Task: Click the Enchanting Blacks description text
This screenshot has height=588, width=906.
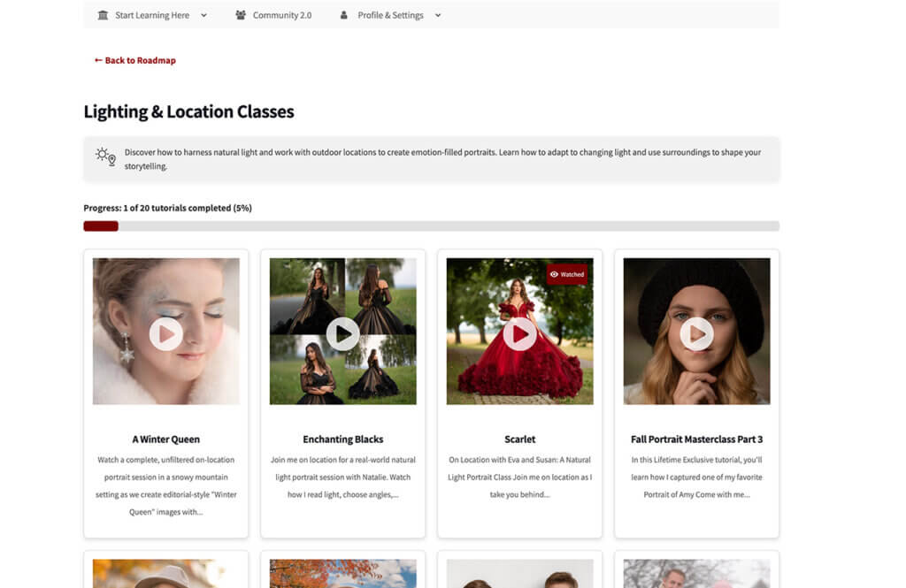Action: click(x=342, y=477)
